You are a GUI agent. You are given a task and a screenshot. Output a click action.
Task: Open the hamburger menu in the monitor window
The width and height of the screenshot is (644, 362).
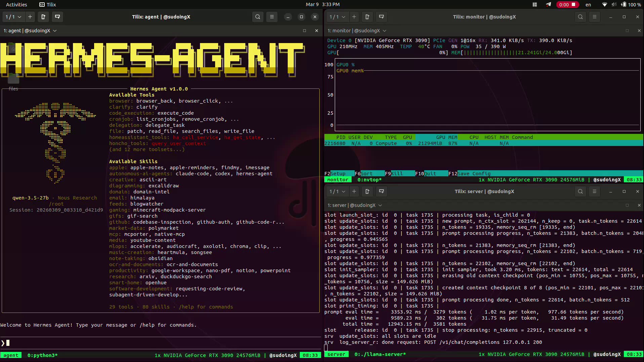594,17
